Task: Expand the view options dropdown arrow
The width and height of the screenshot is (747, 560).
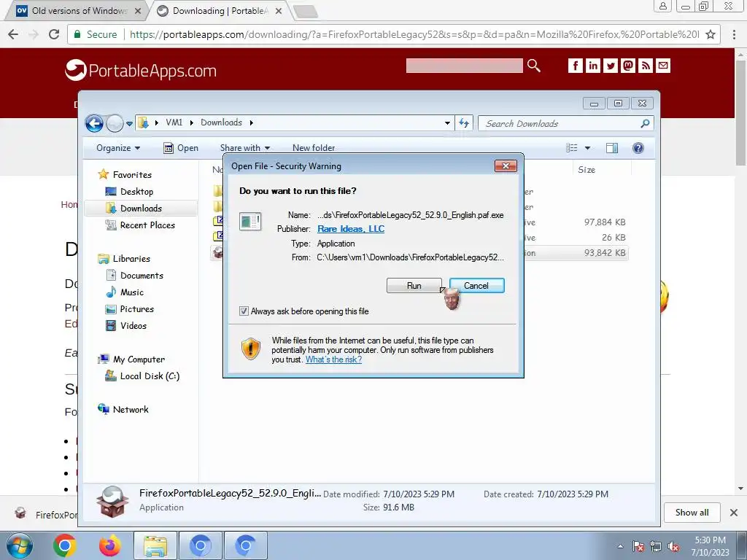Action: pos(587,148)
